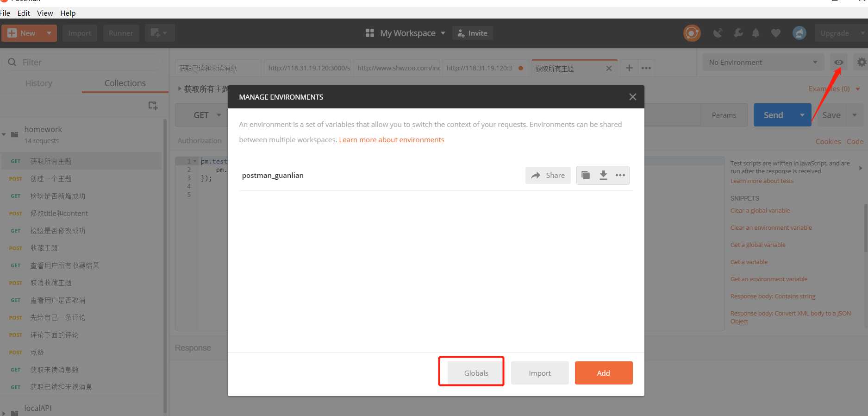This screenshot has width=868, height=416.
Task: Open the View menu
Action: coord(45,13)
